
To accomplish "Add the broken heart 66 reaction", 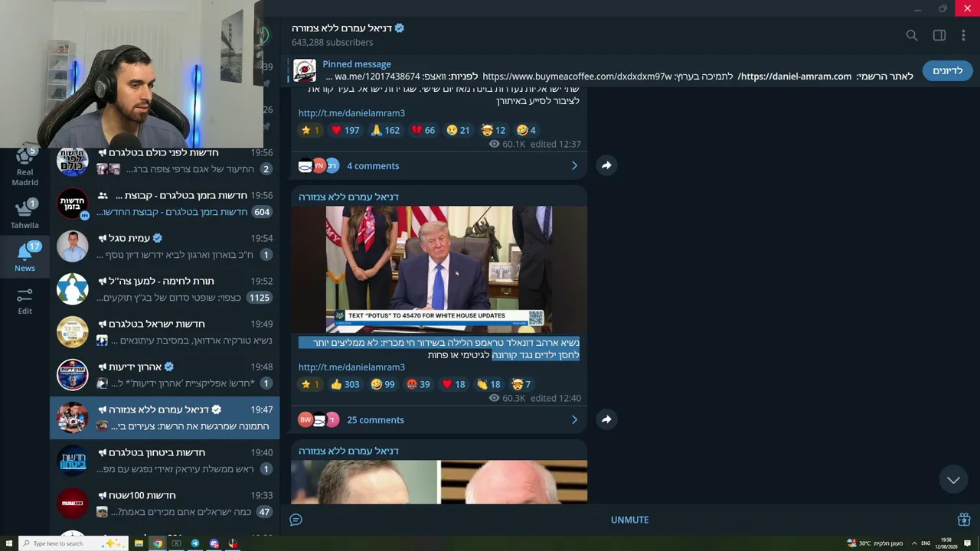I will pyautogui.click(x=423, y=130).
